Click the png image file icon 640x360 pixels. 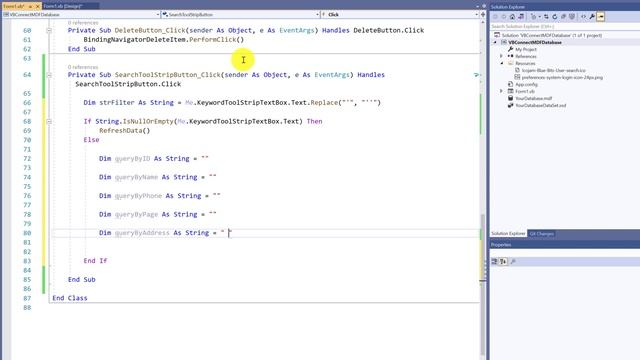pyautogui.click(x=517, y=77)
